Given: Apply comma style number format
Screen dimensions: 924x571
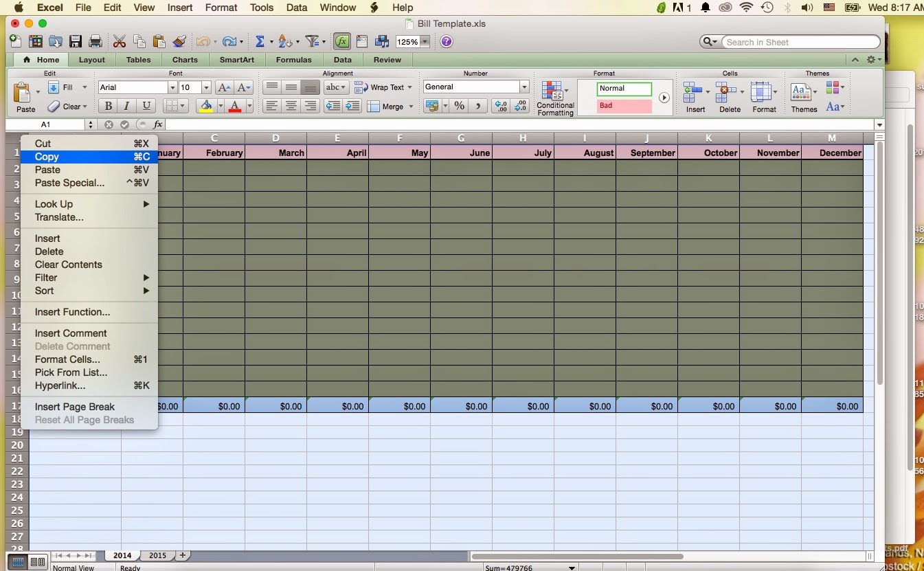Looking at the screenshot, I should pyautogui.click(x=479, y=106).
